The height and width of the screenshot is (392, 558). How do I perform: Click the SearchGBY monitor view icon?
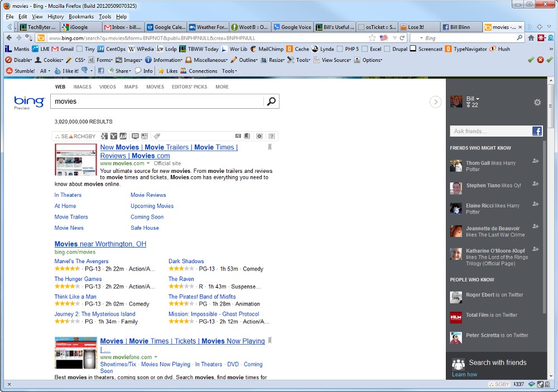tap(135, 136)
